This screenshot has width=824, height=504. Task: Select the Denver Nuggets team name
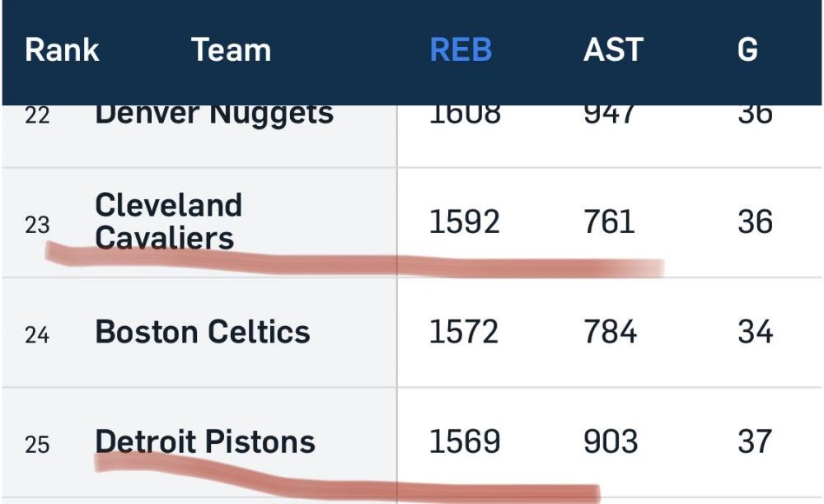(214, 115)
